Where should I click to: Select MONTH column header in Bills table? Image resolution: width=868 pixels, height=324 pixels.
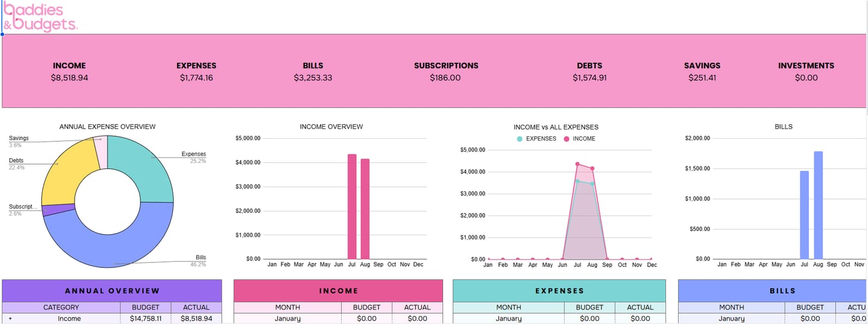point(732,308)
